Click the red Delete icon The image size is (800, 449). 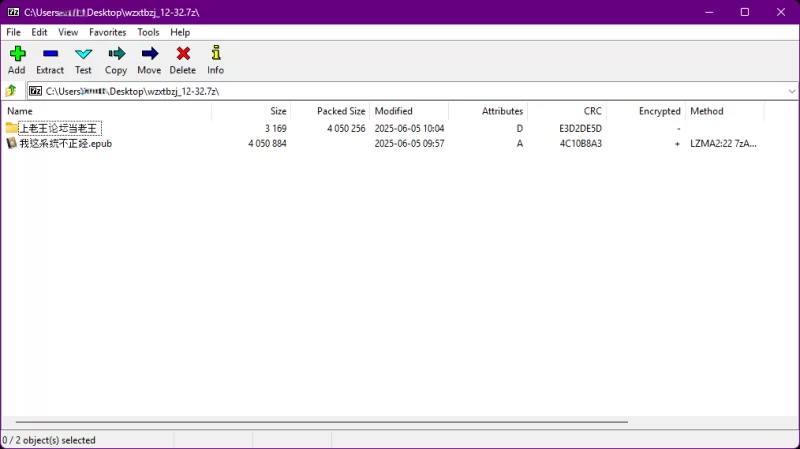click(x=182, y=54)
